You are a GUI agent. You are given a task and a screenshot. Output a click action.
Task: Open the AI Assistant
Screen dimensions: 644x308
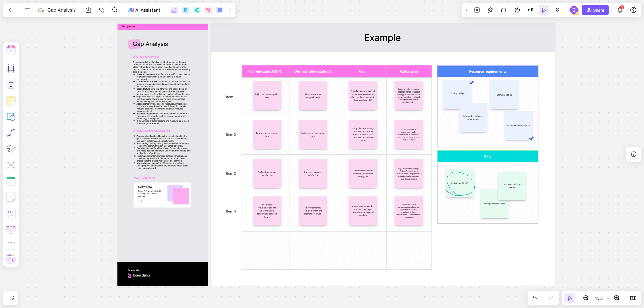click(x=145, y=10)
